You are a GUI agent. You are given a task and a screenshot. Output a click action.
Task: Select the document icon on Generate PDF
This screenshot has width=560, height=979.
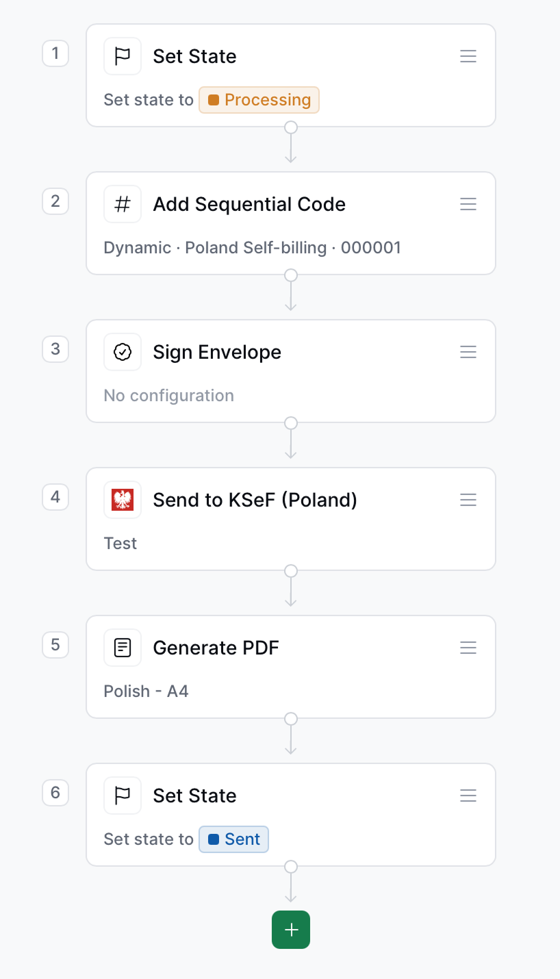123,647
